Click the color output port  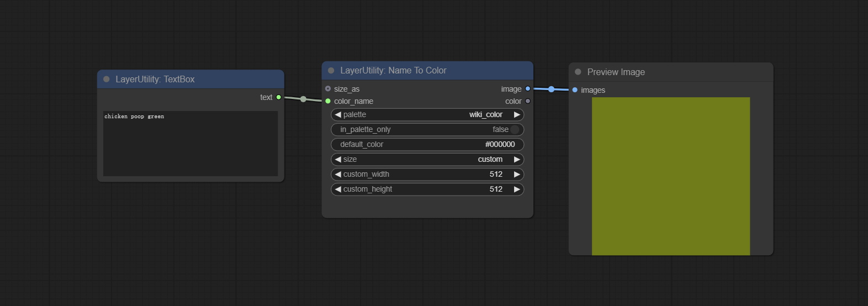tap(528, 101)
